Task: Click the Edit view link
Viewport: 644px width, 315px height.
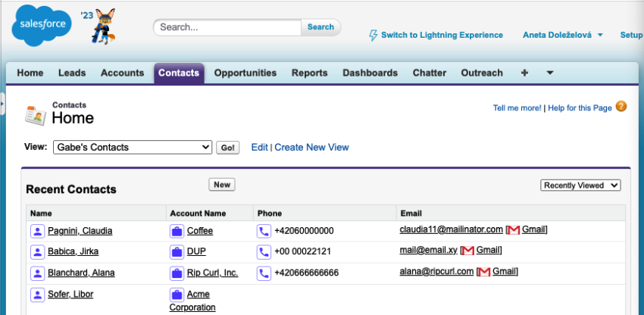Action: pyautogui.click(x=260, y=148)
